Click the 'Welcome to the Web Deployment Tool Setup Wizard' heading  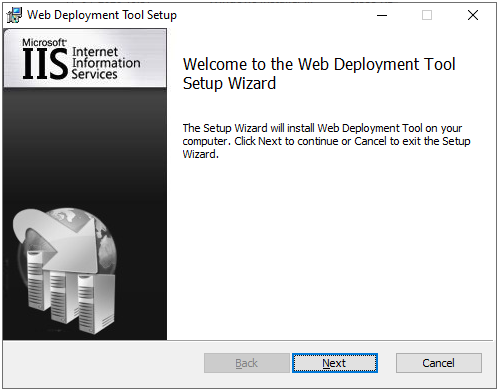(319, 74)
